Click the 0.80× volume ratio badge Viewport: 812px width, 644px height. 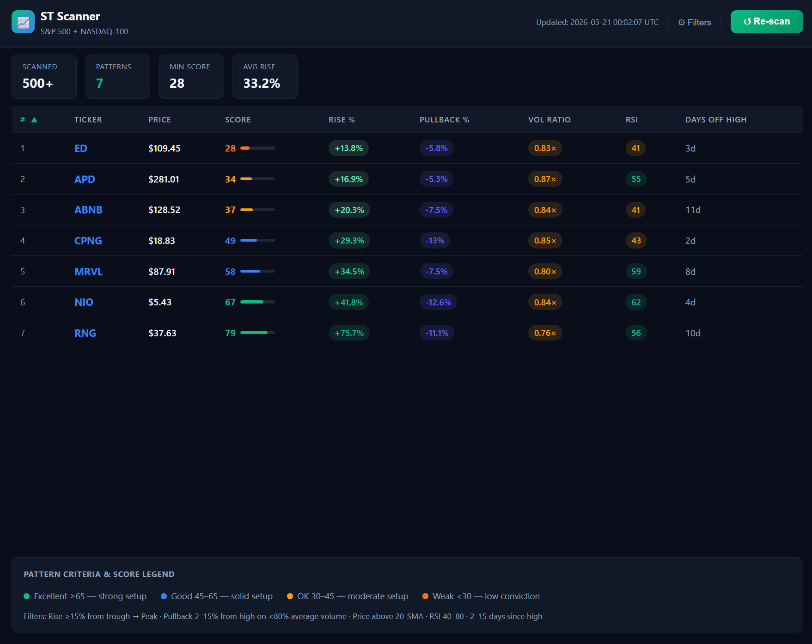point(545,272)
